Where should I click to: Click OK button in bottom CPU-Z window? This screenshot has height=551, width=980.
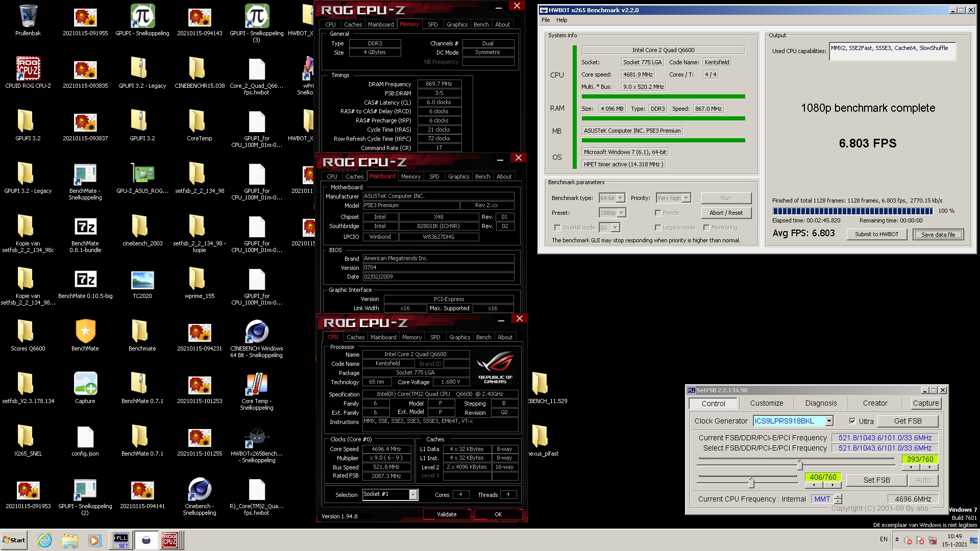click(498, 514)
